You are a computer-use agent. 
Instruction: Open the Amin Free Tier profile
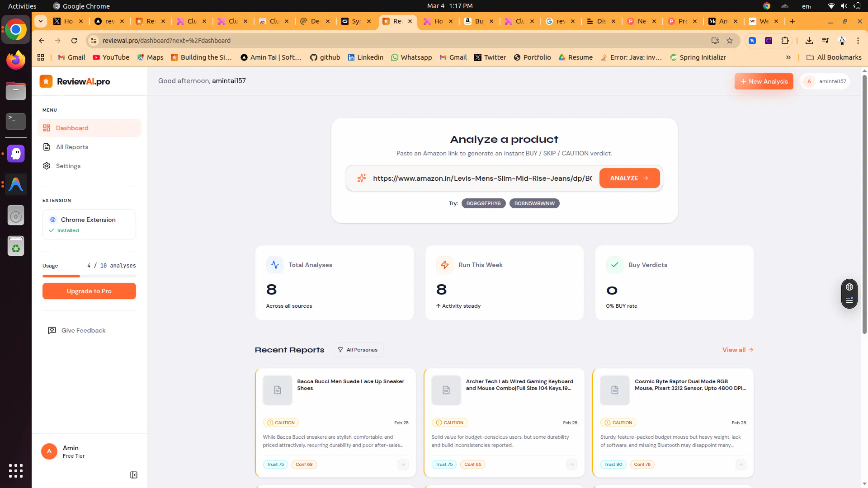(x=63, y=451)
